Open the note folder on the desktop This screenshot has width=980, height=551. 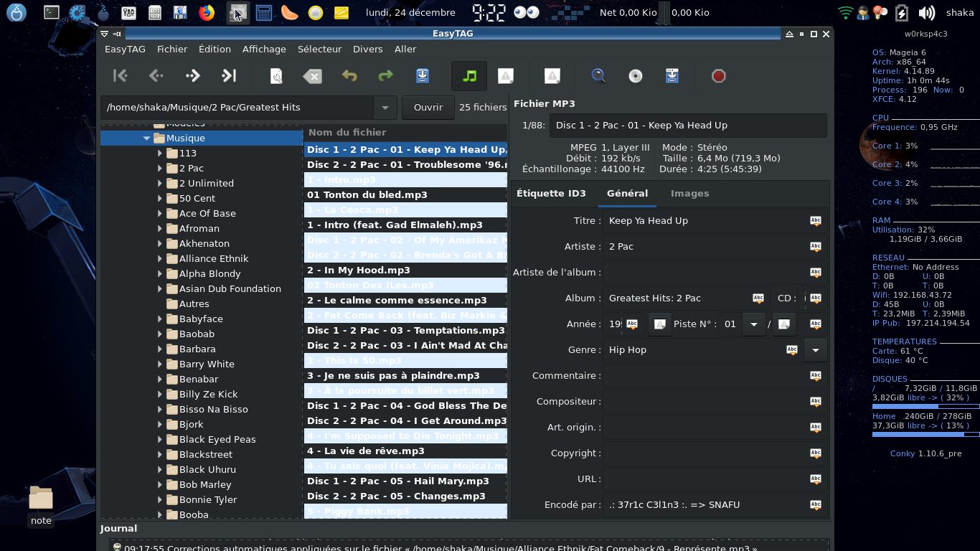pos(41,506)
